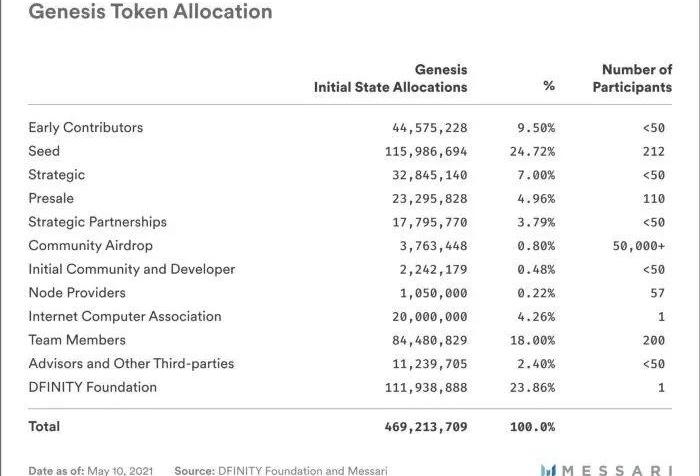This screenshot has width=700, height=476.
Task: Click the Advisors and Other Third-parties label
Action: 131,364
